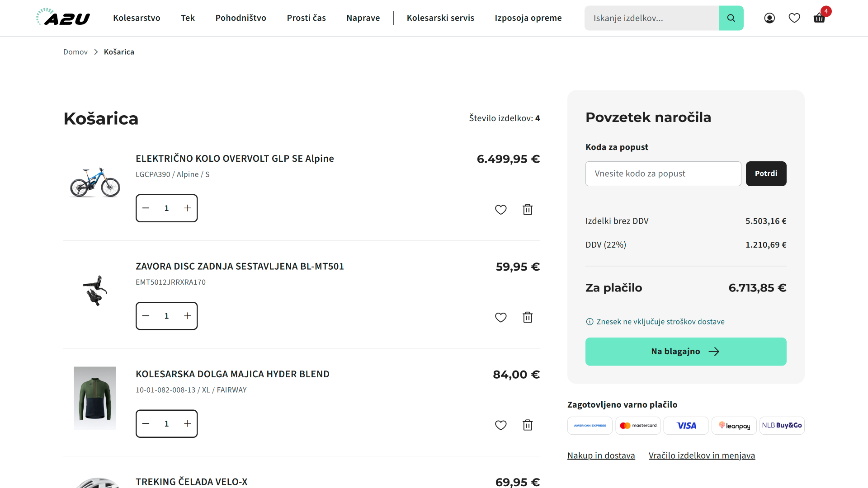Open the user account icon
Screen dimensions: 868x488
[769, 18]
